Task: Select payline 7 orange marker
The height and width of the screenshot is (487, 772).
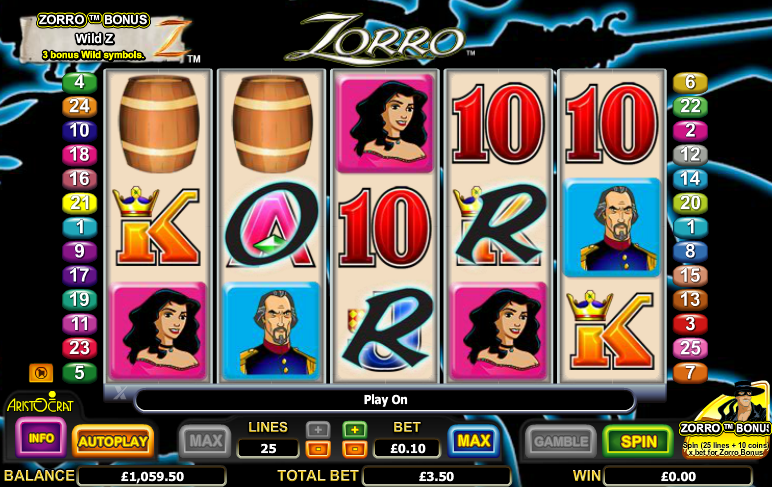Action: 690,373
